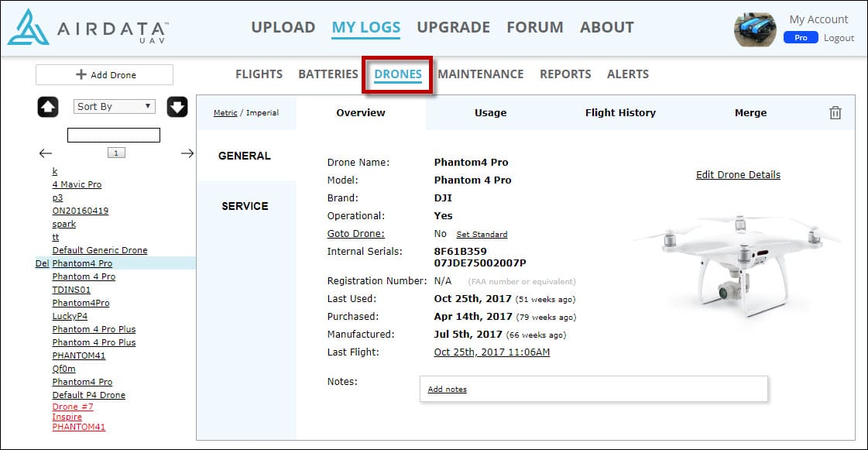Select the DRONES section tab

(398, 74)
